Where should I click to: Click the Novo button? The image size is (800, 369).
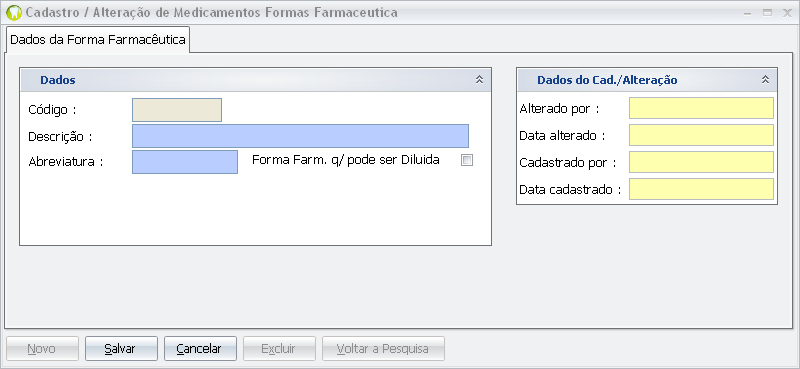click(42, 349)
